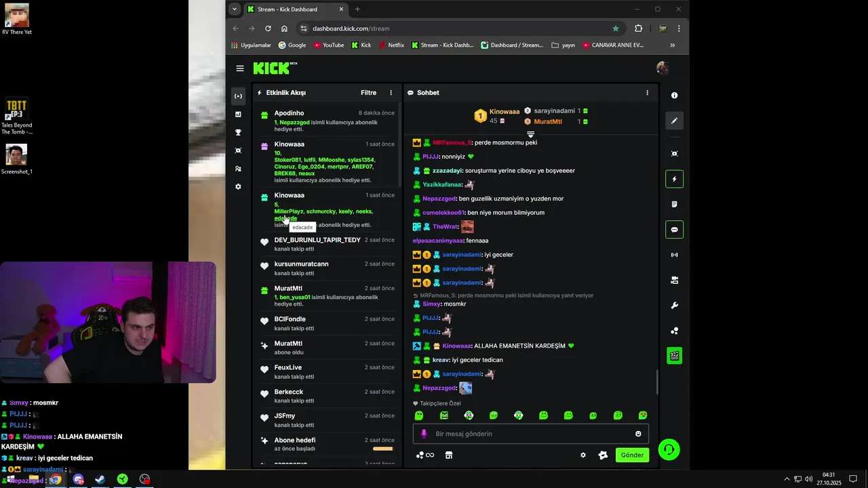Viewport: 868px width, 488px height.
Task: Click the chat panel scrollbar
Action: point(656,383)
